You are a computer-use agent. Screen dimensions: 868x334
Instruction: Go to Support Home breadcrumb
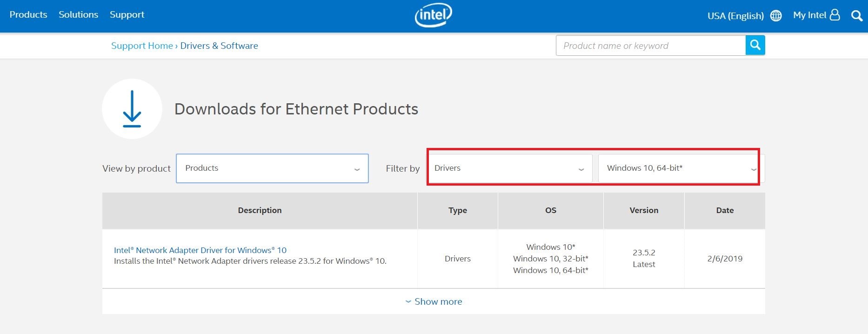point(142,46)
